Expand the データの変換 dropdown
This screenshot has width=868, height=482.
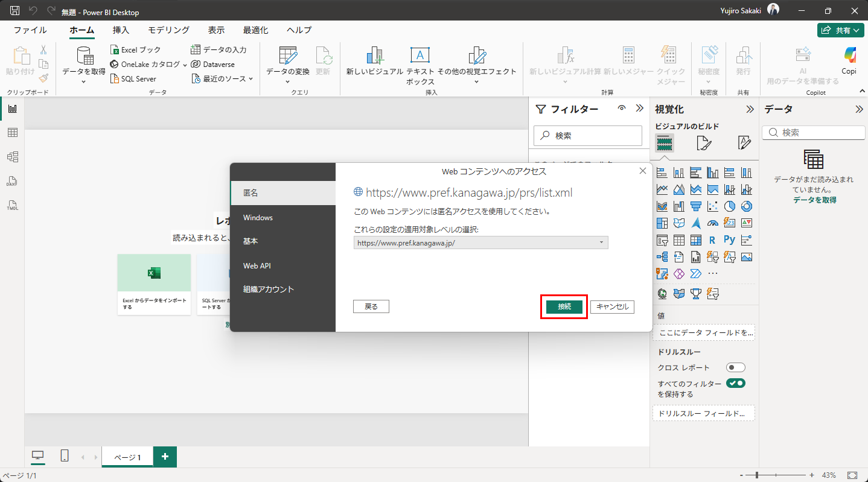pos(288,81)
